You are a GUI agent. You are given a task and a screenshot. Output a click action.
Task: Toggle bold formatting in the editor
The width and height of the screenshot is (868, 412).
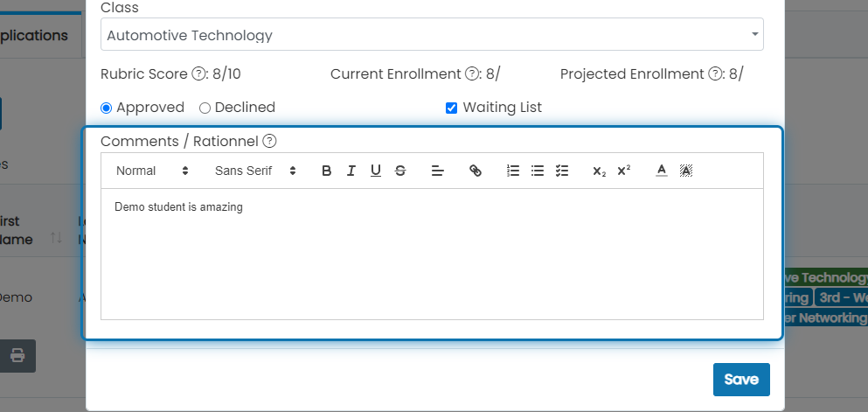click(327, 171)
